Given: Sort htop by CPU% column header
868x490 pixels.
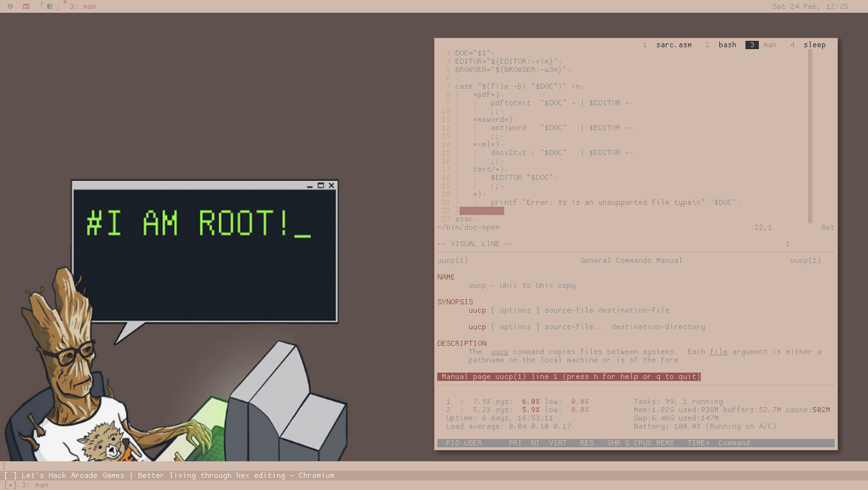Looking at the screenshot, I should click(x=643, y=443).
